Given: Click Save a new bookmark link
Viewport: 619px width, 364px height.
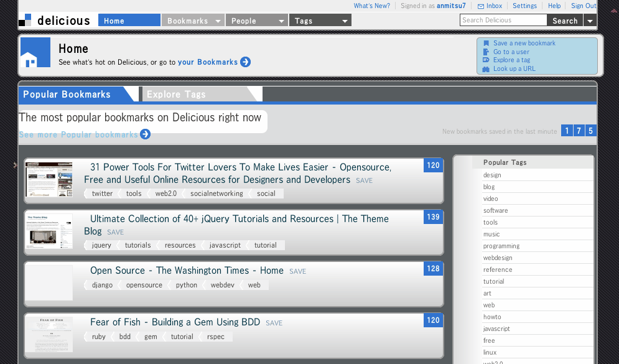Looking at the screenshot, I should (524, 44).
